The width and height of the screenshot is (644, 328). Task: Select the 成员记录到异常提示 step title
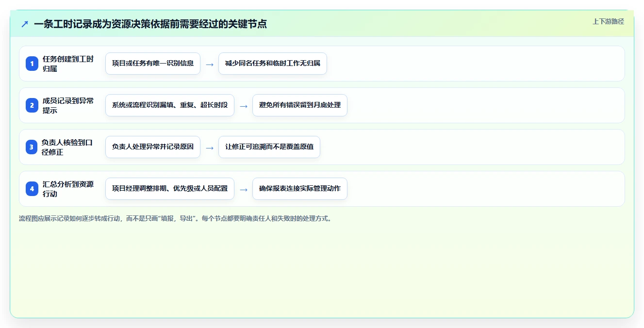click(x=68, y=105)
